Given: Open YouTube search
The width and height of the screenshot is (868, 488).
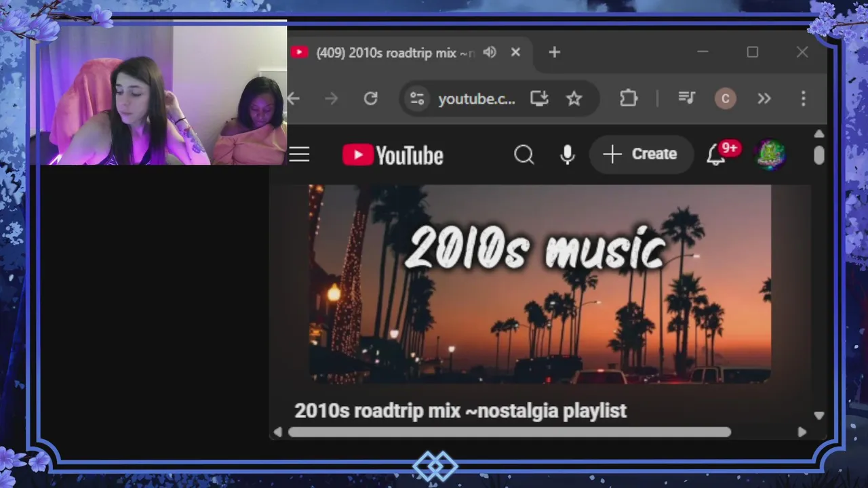Looking at the screenshot, I should (524, 155).
